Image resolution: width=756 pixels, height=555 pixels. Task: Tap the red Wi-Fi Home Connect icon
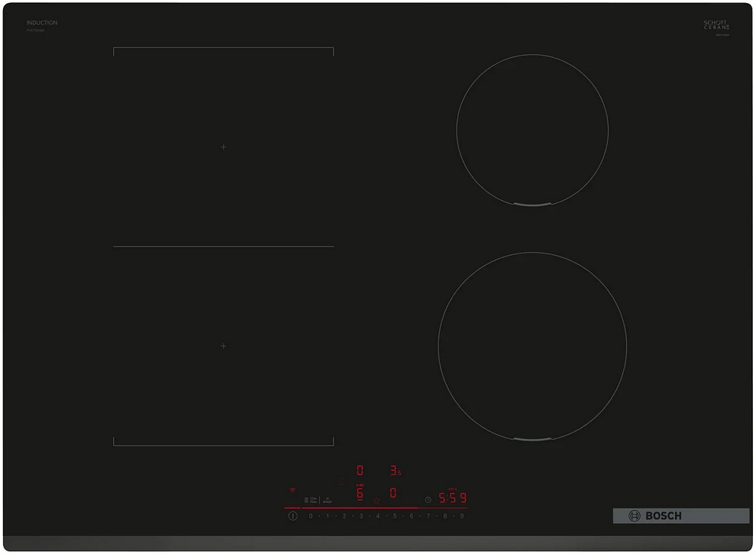pos(292,490)
